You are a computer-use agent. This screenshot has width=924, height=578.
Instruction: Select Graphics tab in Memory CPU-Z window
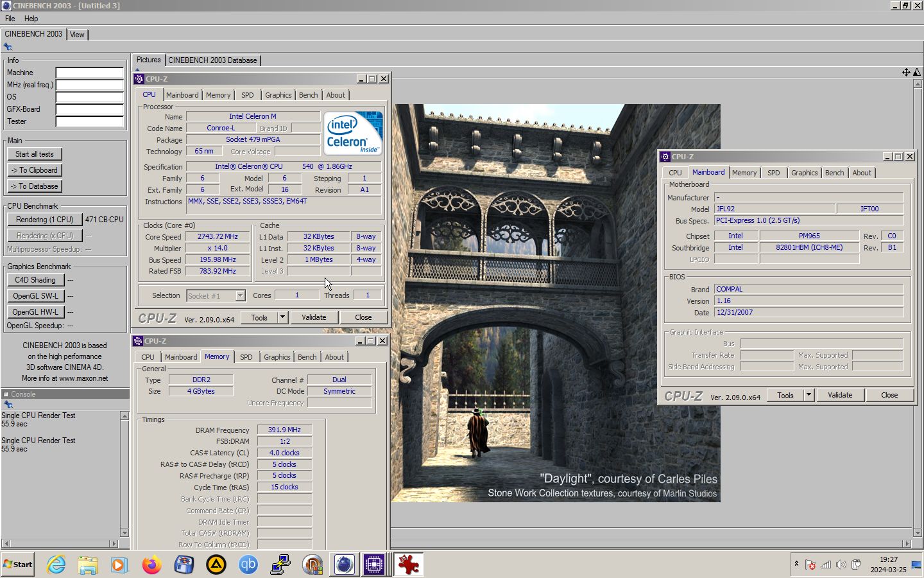[x=277, y=357]
